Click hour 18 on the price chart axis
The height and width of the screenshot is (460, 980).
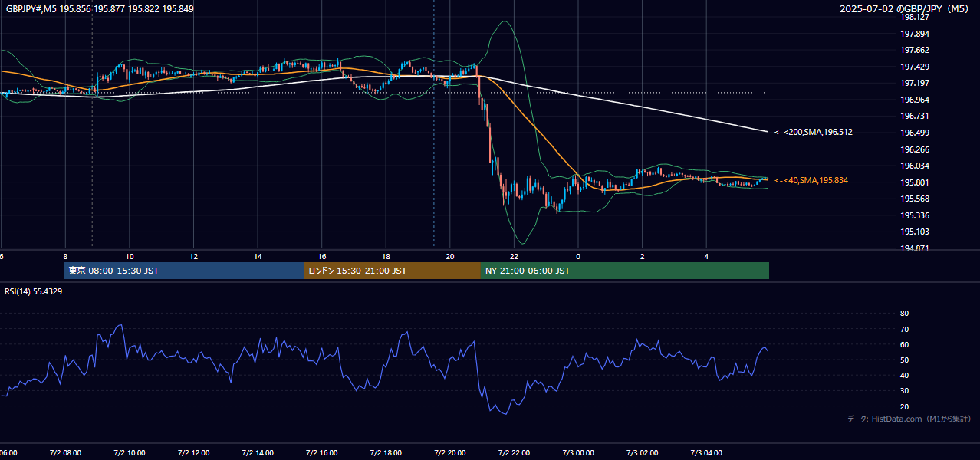click(x=386, y=257)
